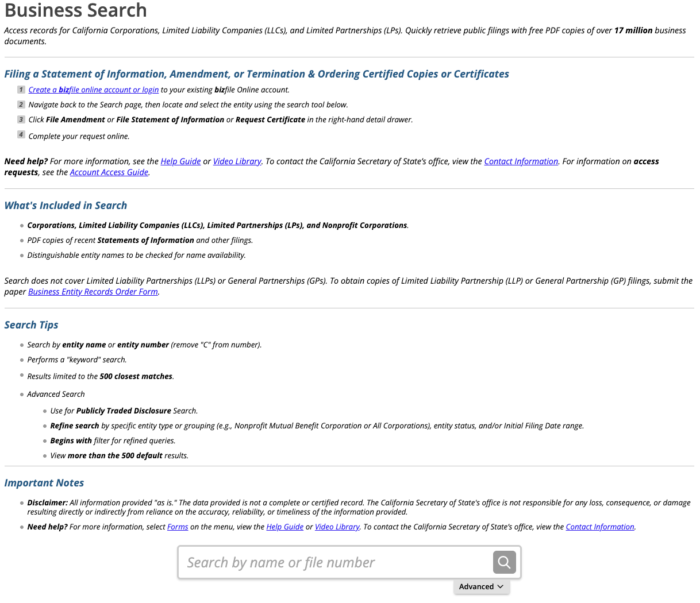Click the 'Business Search' page title

76,10
